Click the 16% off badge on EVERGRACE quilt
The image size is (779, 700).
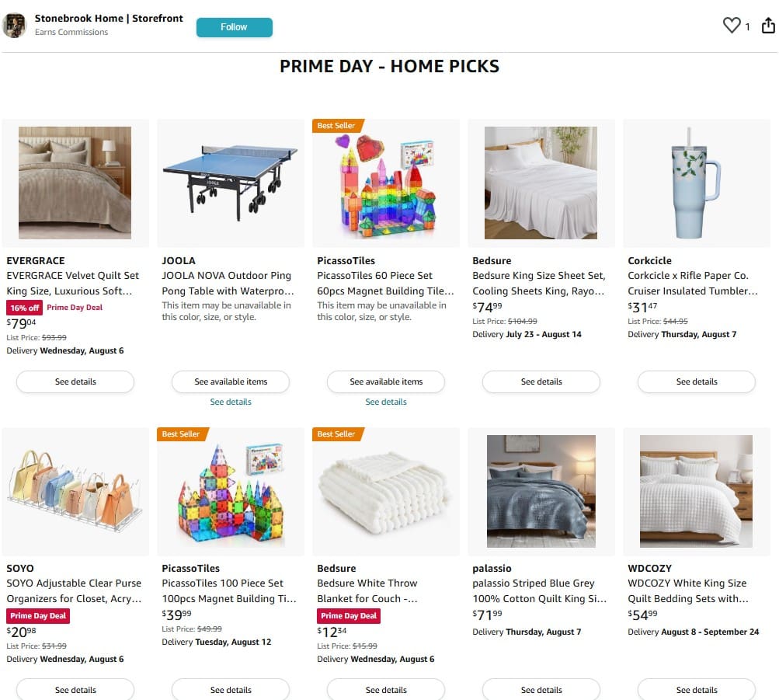click(24, 308)
